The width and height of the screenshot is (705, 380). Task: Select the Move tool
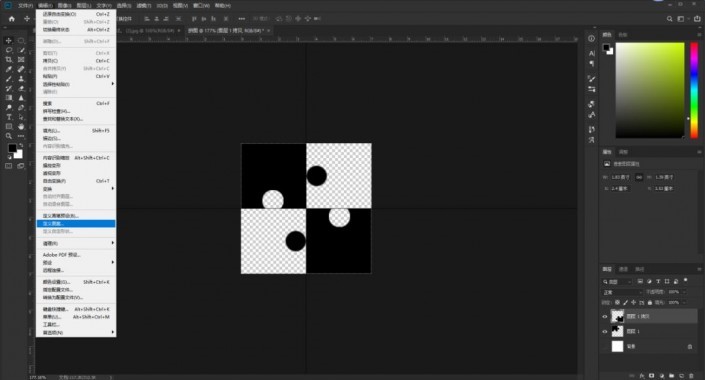tap(9, 40)
